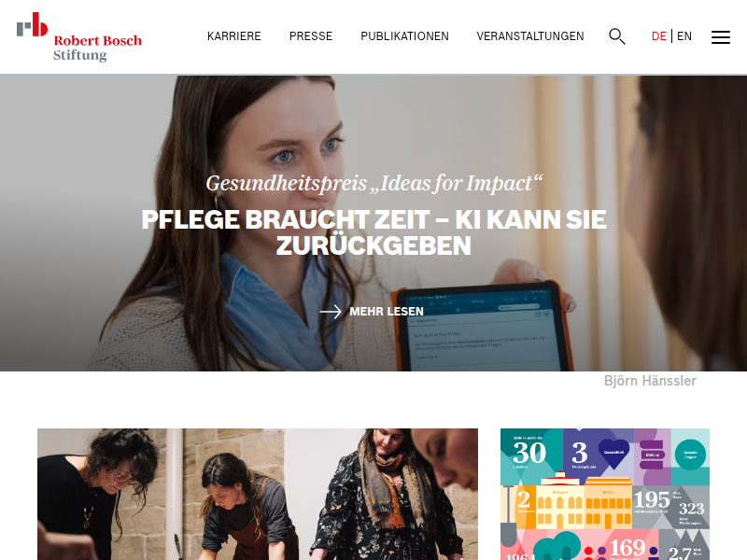
Task: Click the arrow icon beside Mehr Lesen
Action: point(331,312)
